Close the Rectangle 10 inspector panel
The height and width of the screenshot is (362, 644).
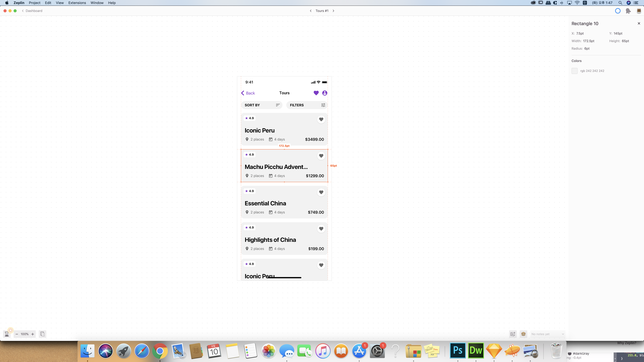pyautogui.click(x=639, y=24)
